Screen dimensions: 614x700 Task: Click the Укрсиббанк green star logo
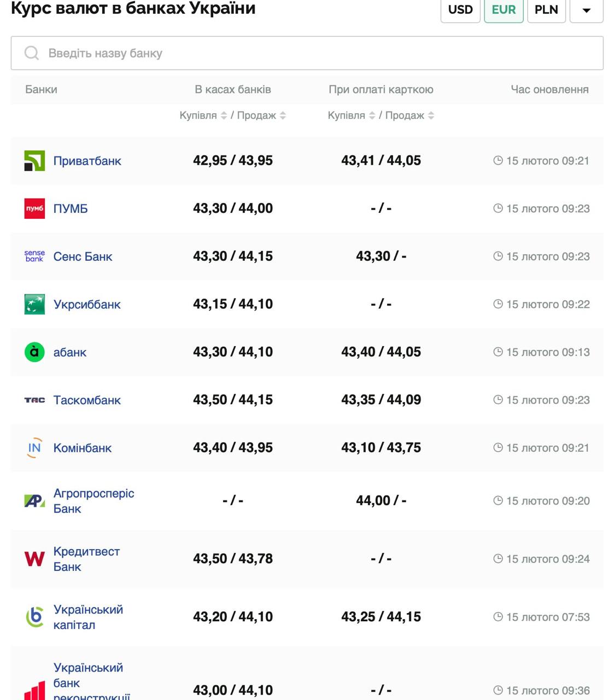point(34,304)
